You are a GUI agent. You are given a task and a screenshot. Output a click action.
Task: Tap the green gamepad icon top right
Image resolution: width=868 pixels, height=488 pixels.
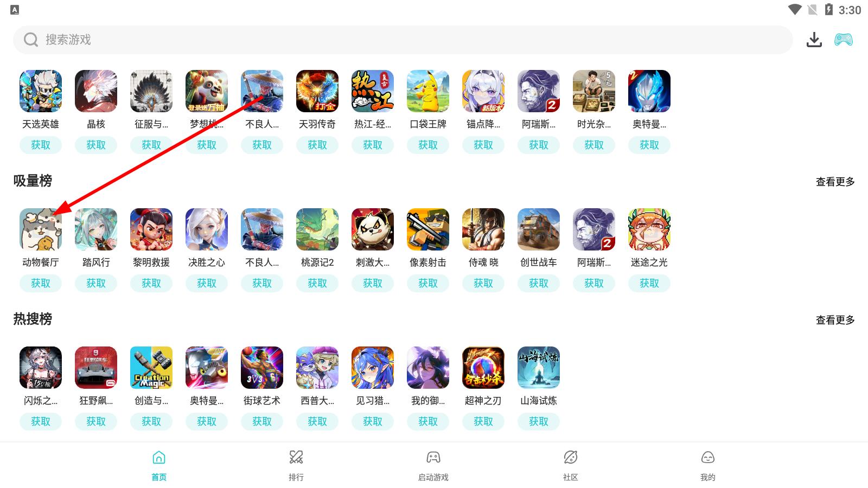point(843,40)
